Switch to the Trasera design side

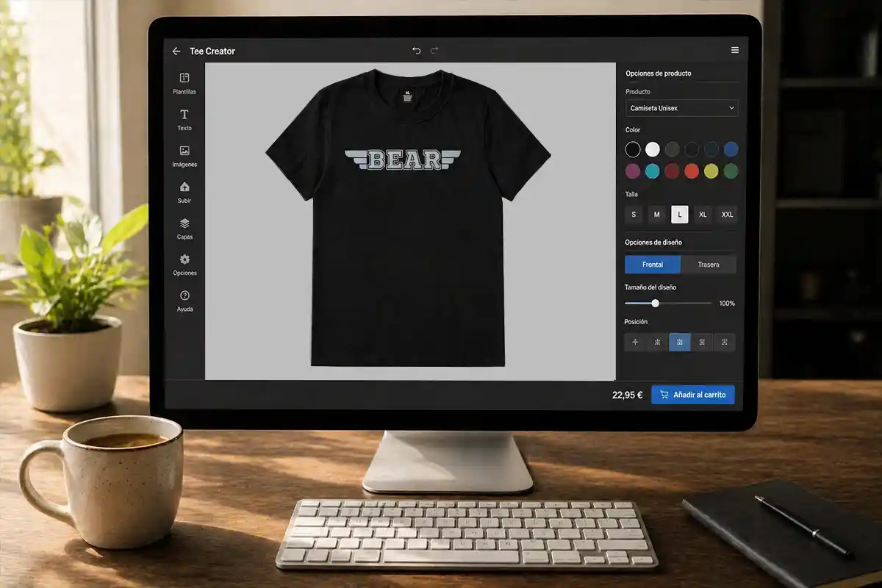(709, 265)
